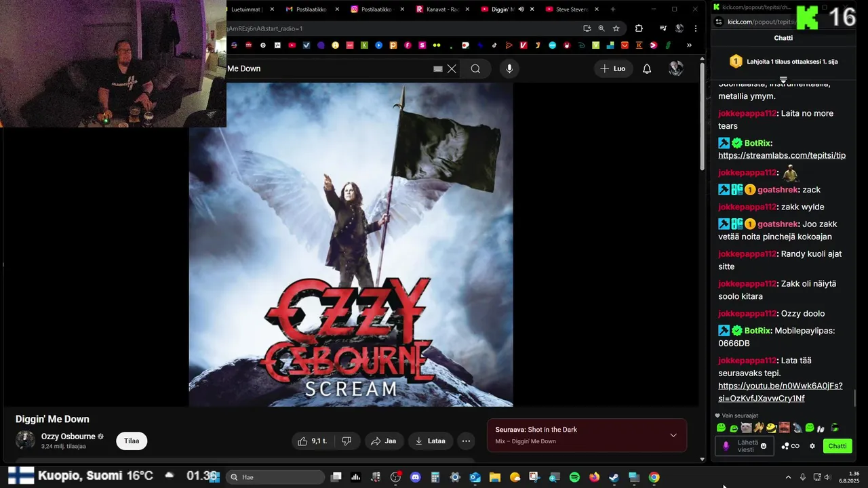The height and width of the screenshot is (488, 868).
Task: Open YouTube account avatar menu
Action: pos(676,68)
